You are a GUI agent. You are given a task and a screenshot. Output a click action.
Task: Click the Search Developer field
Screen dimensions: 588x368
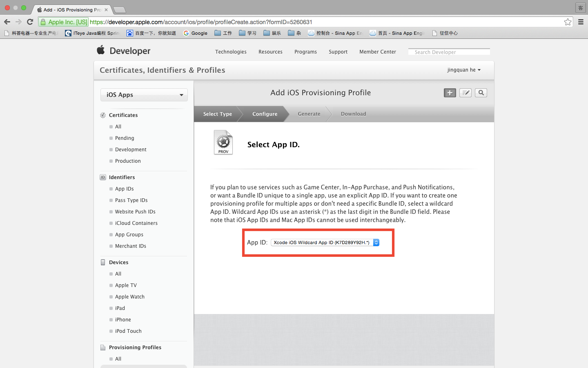[449, 52]
